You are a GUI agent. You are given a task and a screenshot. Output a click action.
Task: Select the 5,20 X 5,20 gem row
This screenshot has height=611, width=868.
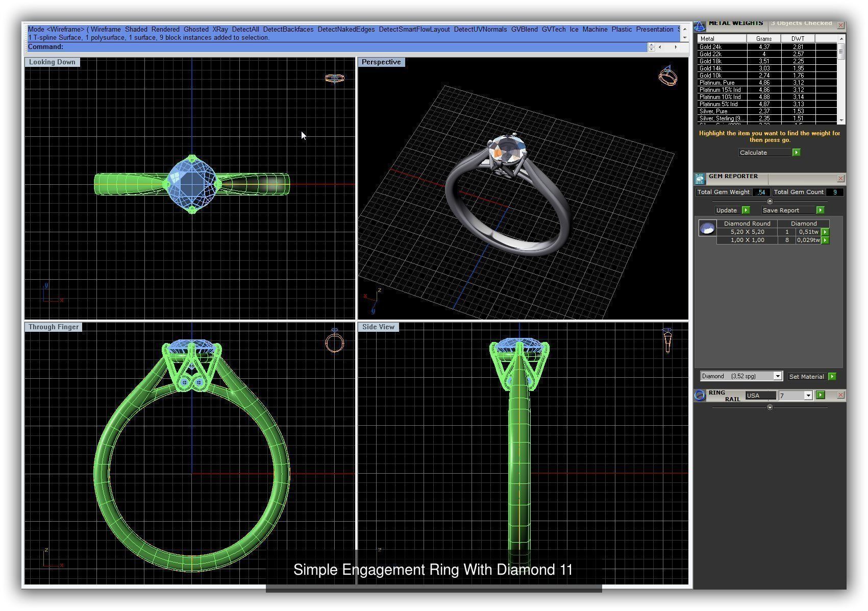click(769, 232)
